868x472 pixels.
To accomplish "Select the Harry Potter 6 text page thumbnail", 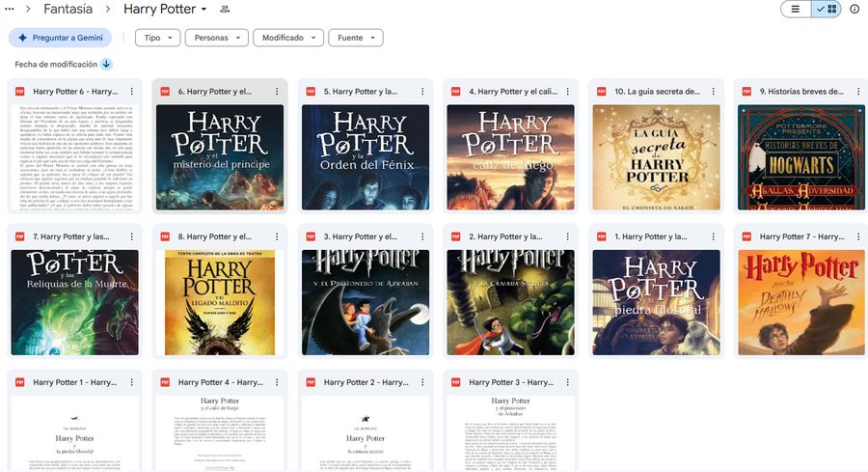I will (x=74, y=157).
